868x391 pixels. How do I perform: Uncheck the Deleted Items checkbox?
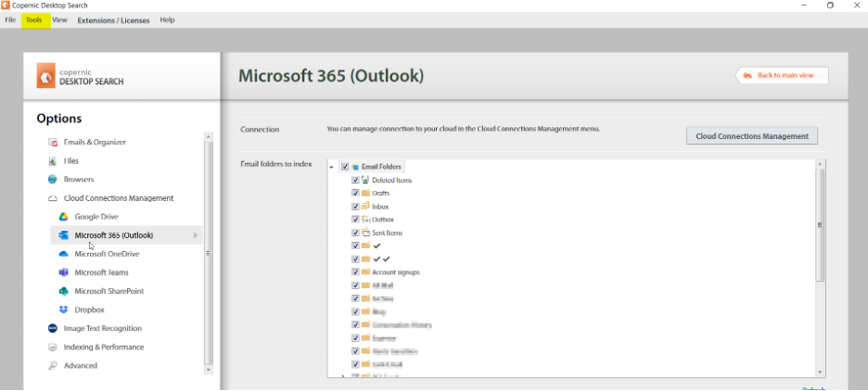pos(355,180)
